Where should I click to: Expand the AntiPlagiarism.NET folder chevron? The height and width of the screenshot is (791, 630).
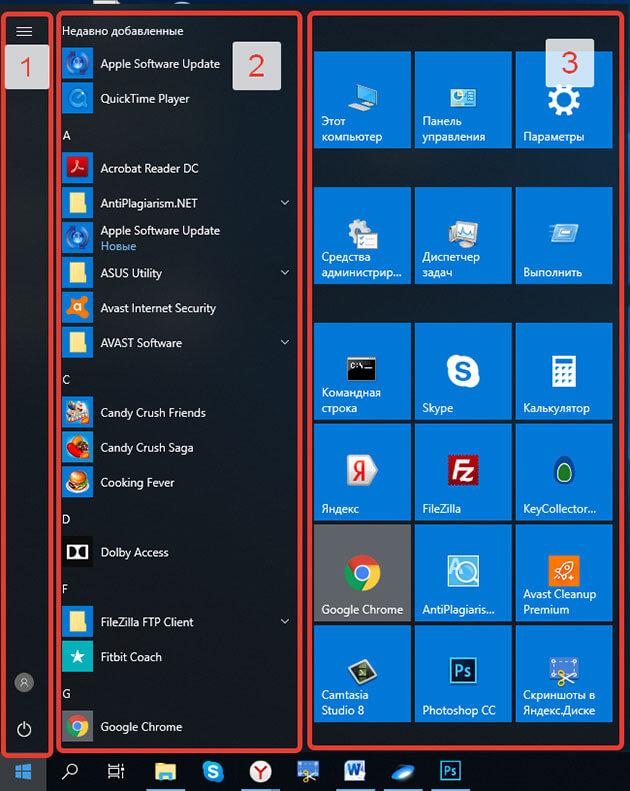click(x=285, y=203)
